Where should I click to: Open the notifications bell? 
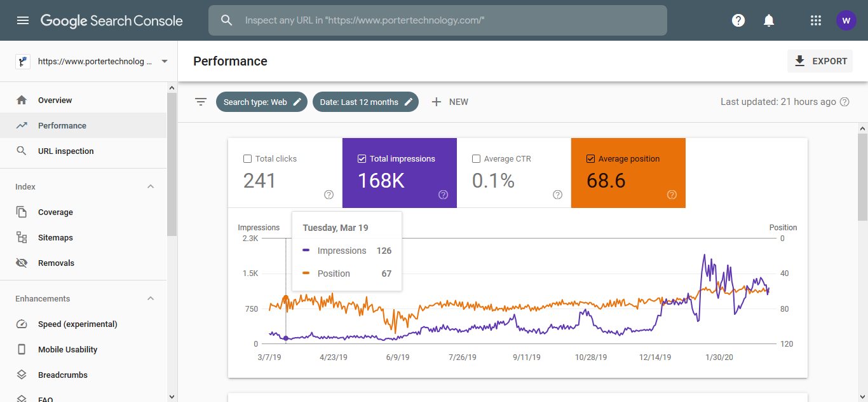tap(769, 20)
